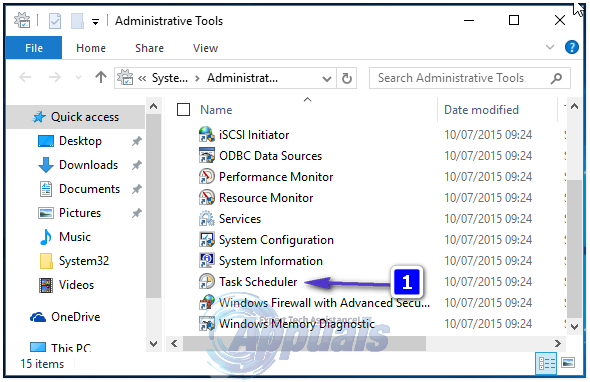Go Forward using the right arrow
The image size is (590, 382).
coord(55,78)
